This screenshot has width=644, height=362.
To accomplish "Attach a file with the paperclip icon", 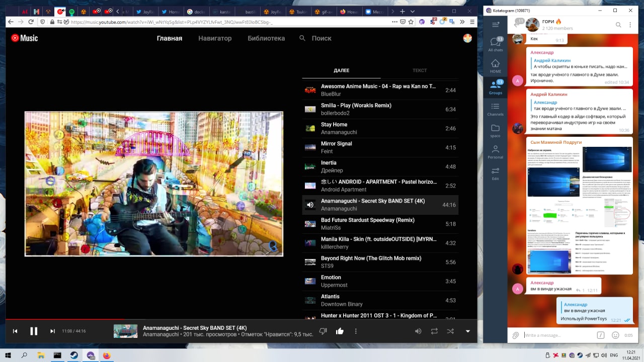I will pyautogui.click(x=516, y=335).
